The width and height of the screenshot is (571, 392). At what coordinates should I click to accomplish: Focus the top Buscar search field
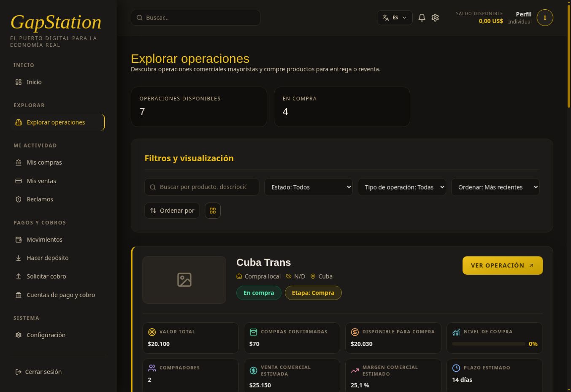[195, 18]
